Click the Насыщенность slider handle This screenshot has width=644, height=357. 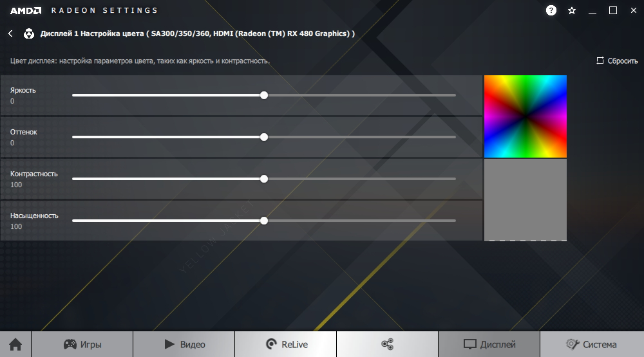point(264,221)
